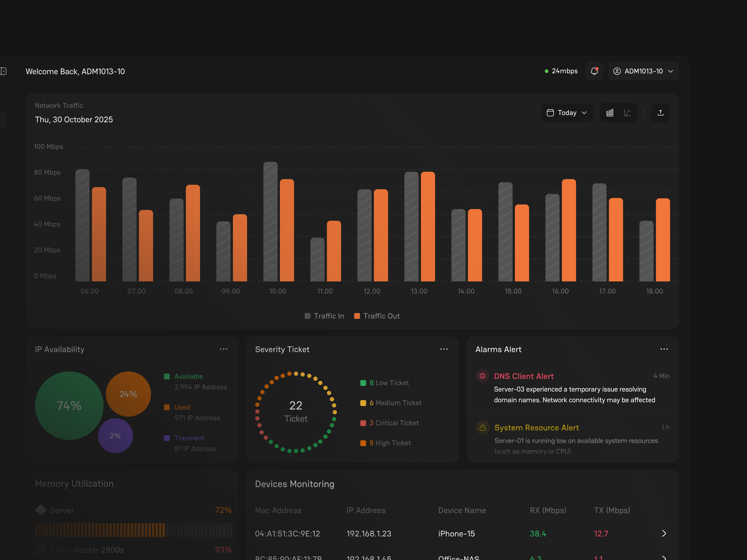Toggle the Traffic Out legend
747x560 pixels.
click(x=377, y=316)
